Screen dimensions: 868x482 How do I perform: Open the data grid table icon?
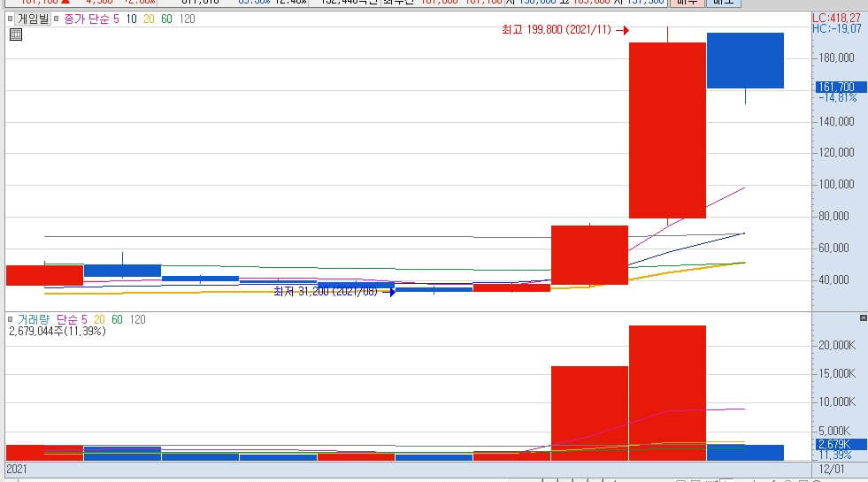tap(16, 34)
